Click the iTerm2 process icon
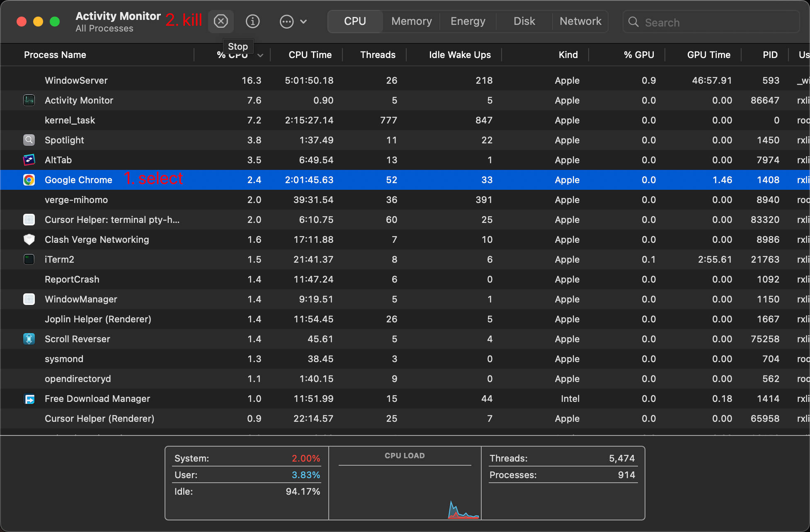 29,259
